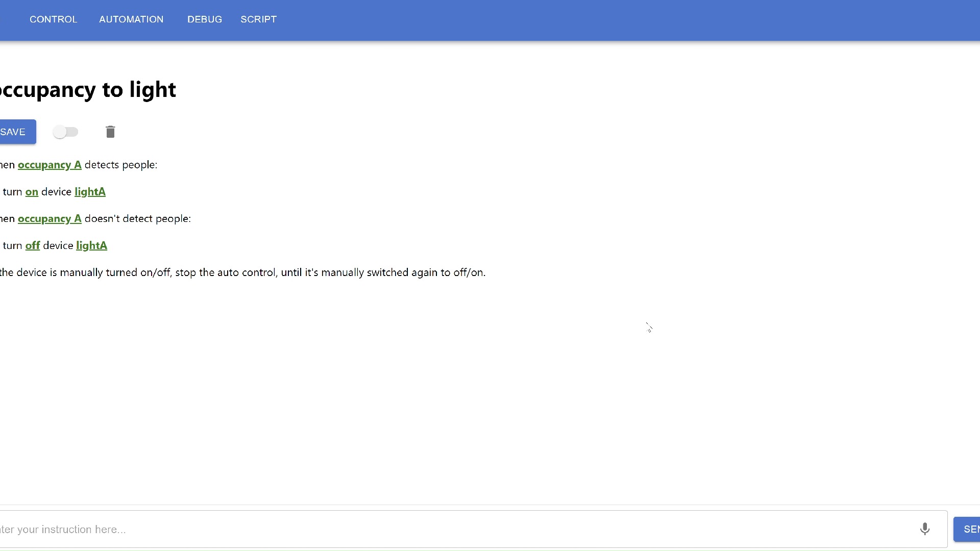Click the occupancy A link in no-detect trigger
This screenshot has width=980, height=551.
(x=49, y=218)
